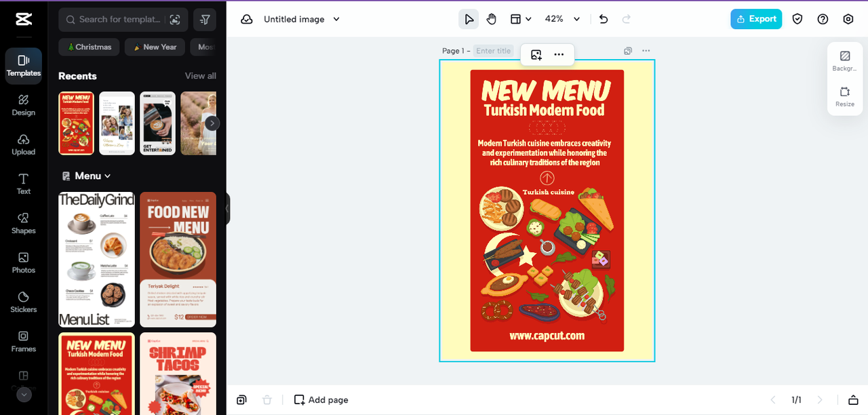
Task: Select the pointer select tool
Action: click(469, 19)
